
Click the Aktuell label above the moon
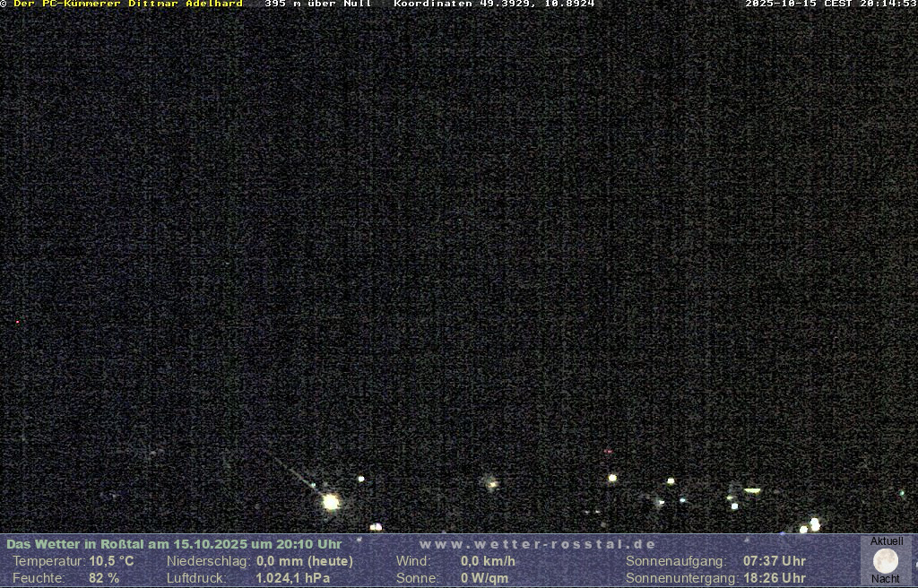(x=887, y=541)
